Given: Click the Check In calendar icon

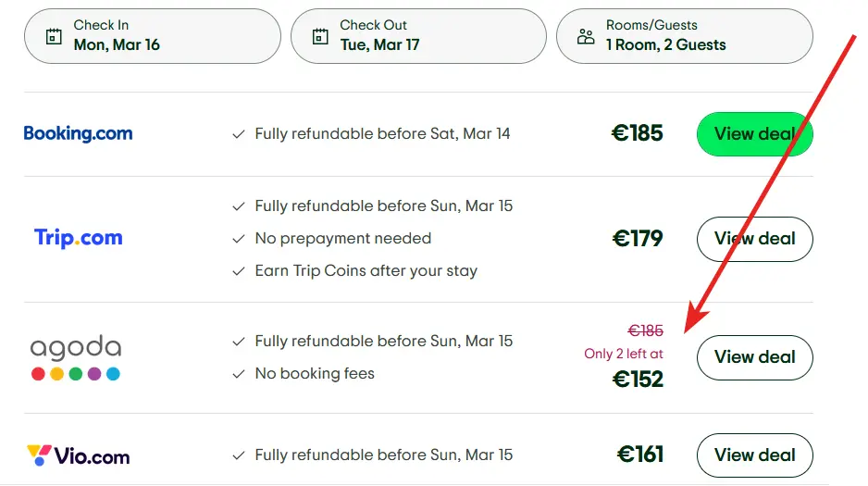Looking at the screenshot, I should point(55,36).
